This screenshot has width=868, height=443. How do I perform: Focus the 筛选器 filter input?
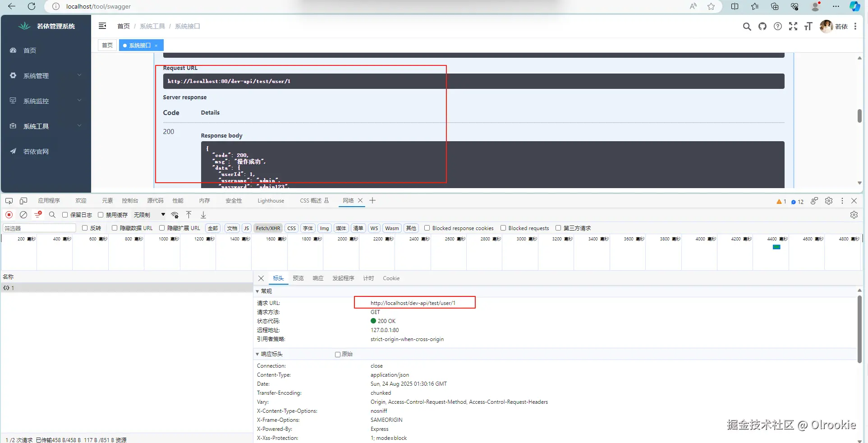[39, 228]
